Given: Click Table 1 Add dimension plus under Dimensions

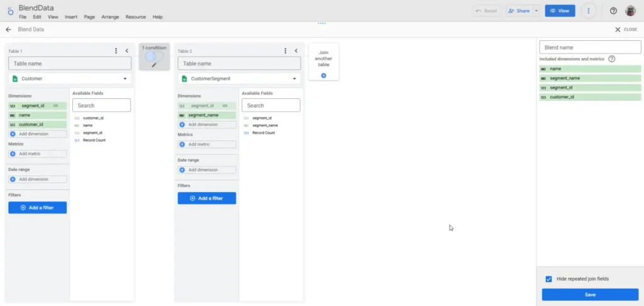Looking at the screenshot, I should pyautogui.click(x=13, y=134).
